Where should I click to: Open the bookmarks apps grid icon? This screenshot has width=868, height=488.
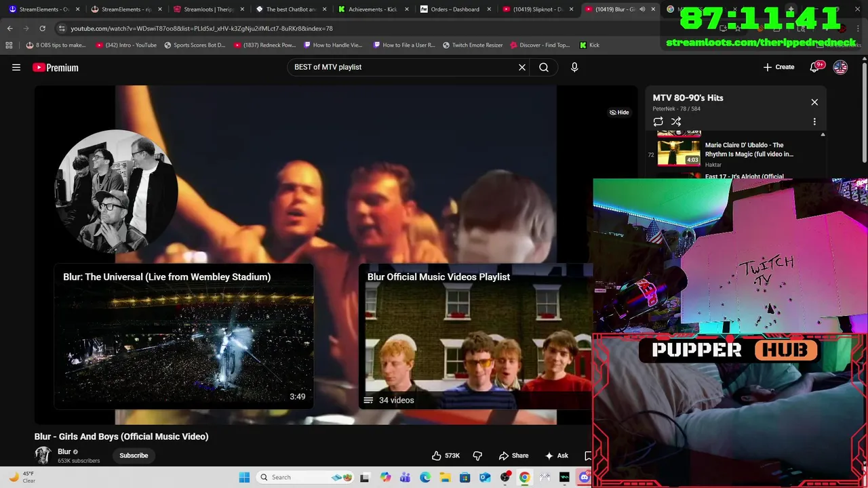point(9,45)
